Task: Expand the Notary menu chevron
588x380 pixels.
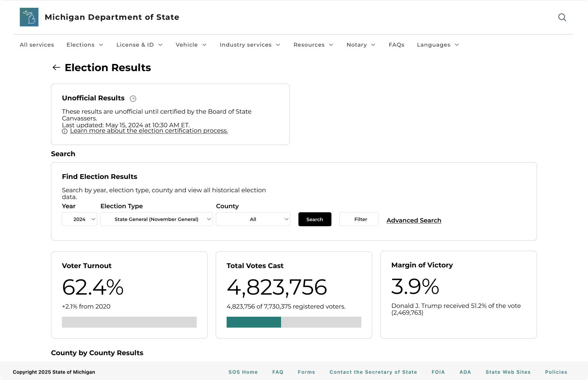Action: click(x=373, y=45)
